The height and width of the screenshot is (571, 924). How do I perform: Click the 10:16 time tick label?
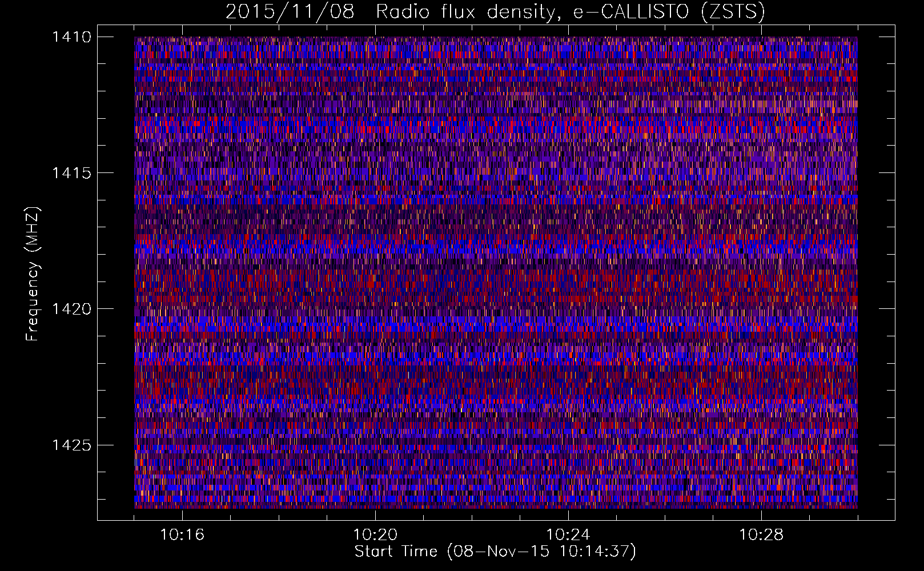pos(182,535)
